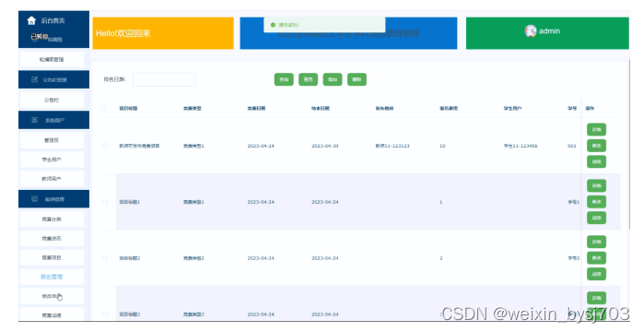644x332 pixels.
Task: Click 成绩 for the 项目标题2 row
Action: pyautogui.click(x=596, y=274)
